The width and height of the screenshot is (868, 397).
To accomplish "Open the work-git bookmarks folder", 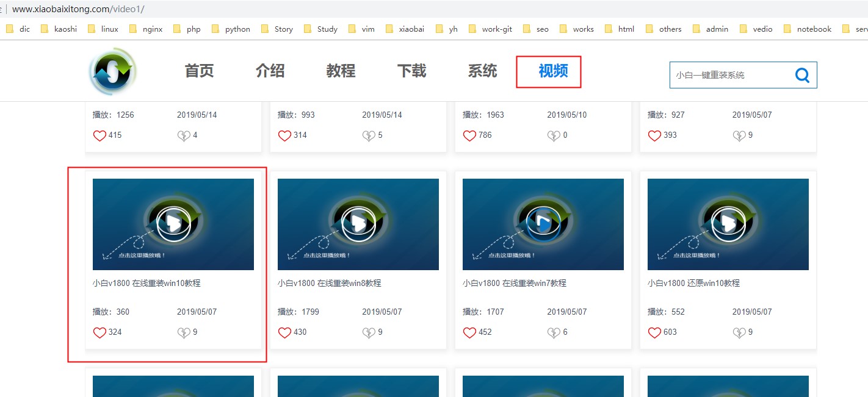I will (x=490, y=29).
